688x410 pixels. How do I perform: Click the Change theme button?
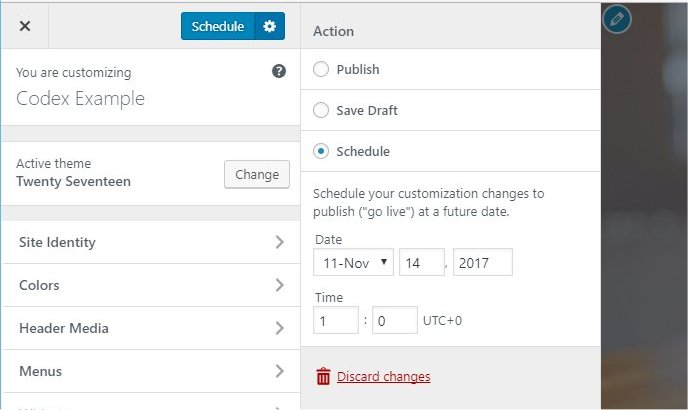coord(257,174)
